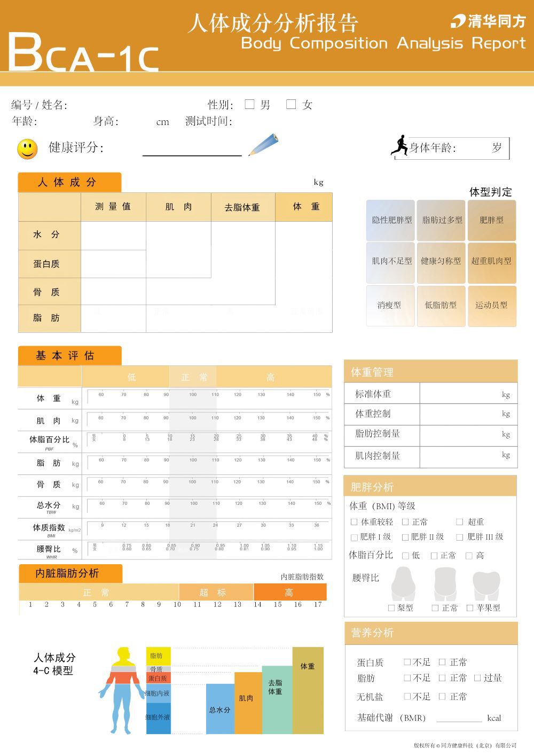Tick the 肥胖 III 级 checkbox

(459, 537)
